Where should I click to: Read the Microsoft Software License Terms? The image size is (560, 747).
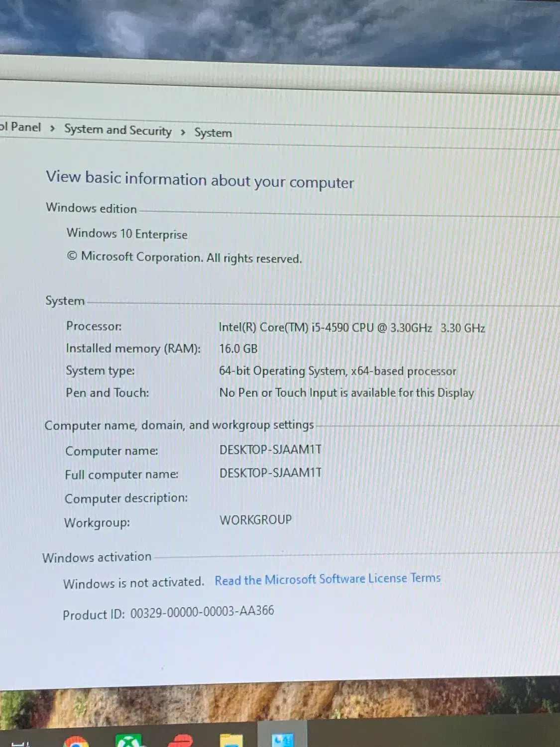[x=328, y=579]
